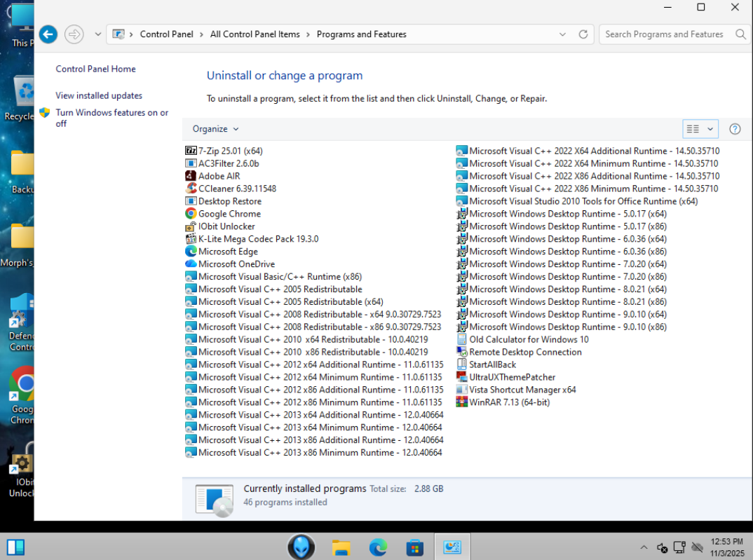Click the CCleaner 6.39.11548 icon

click(191, 189)
